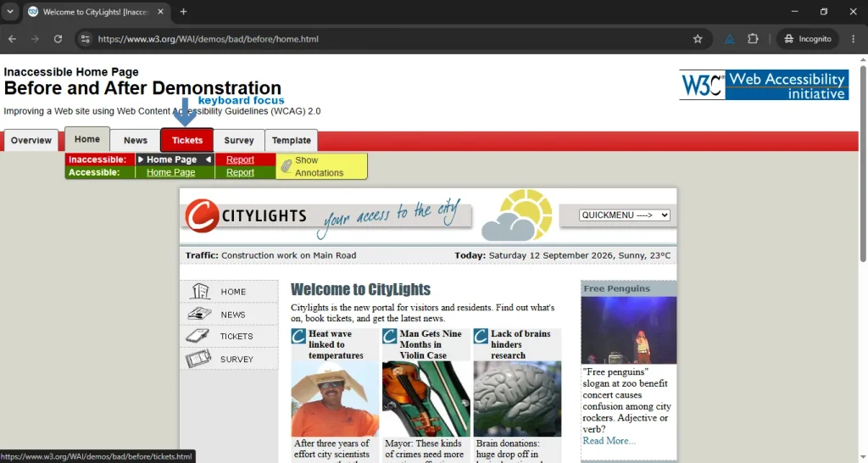Open the highlighted Tickets tab
The width and height of the screenshot is (868, 463).
point(187,140)
